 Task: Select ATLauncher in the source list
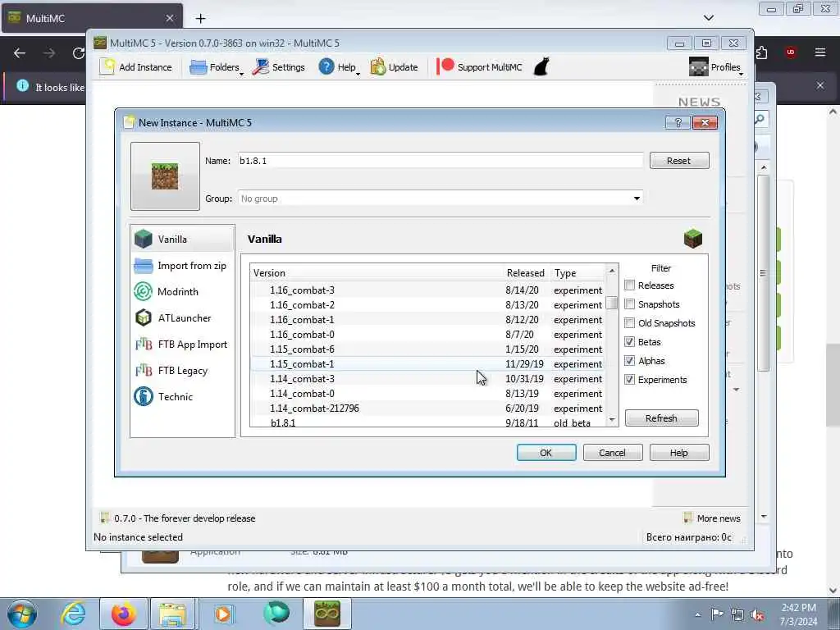pos(182,317)
